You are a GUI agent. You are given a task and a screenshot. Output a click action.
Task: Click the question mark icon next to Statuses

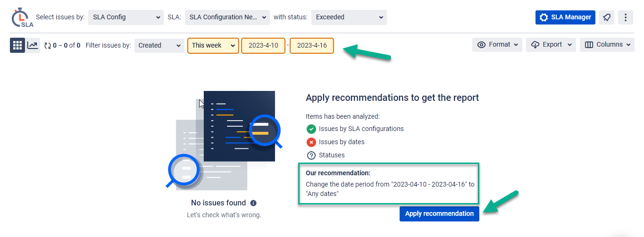click(311, 155)
